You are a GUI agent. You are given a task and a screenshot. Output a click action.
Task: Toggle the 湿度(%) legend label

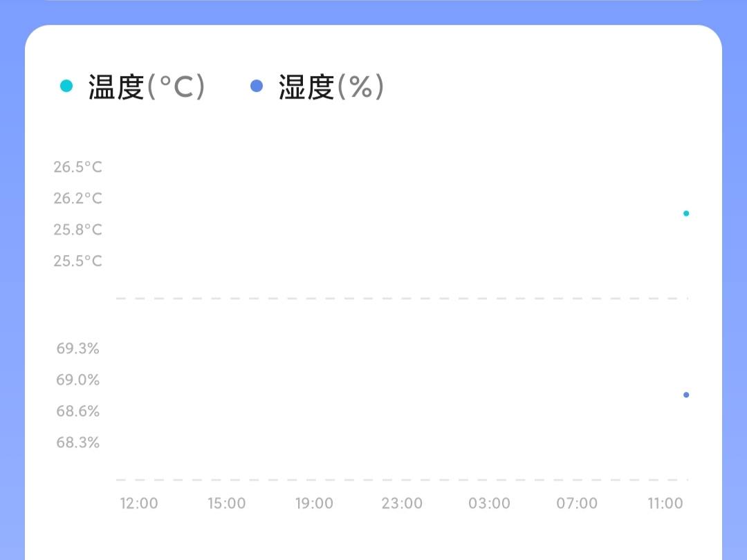(x=331, y=87)
